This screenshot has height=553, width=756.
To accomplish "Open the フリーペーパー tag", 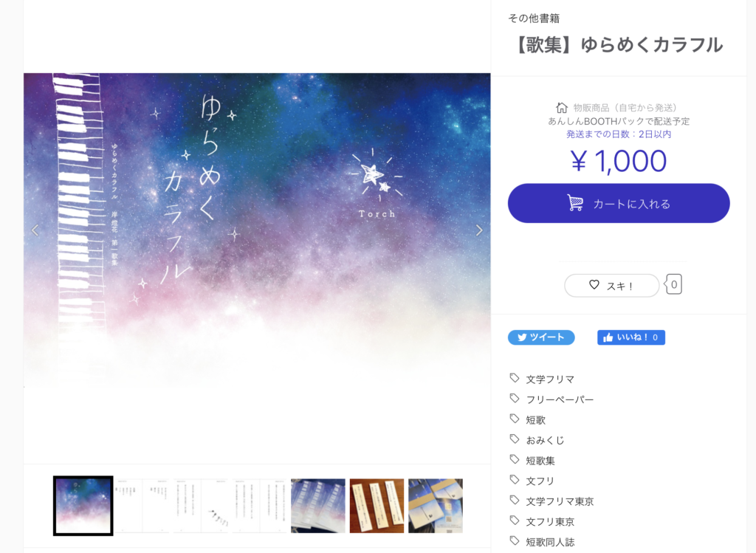I will coord(560,399).
